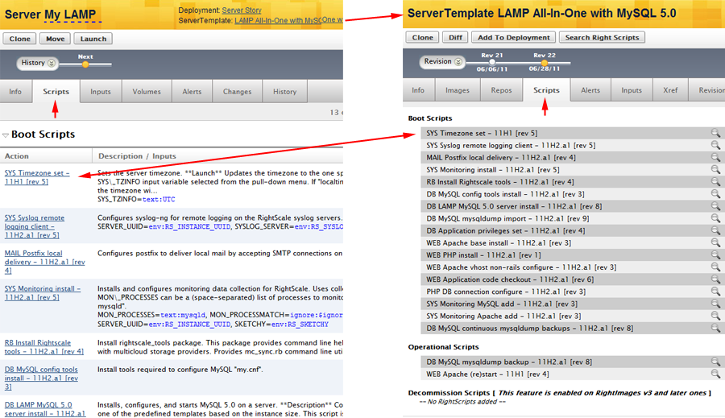Click magnifier for SYS Monitoring install row
The image size is (725, 418).
[x=715, y=170]
